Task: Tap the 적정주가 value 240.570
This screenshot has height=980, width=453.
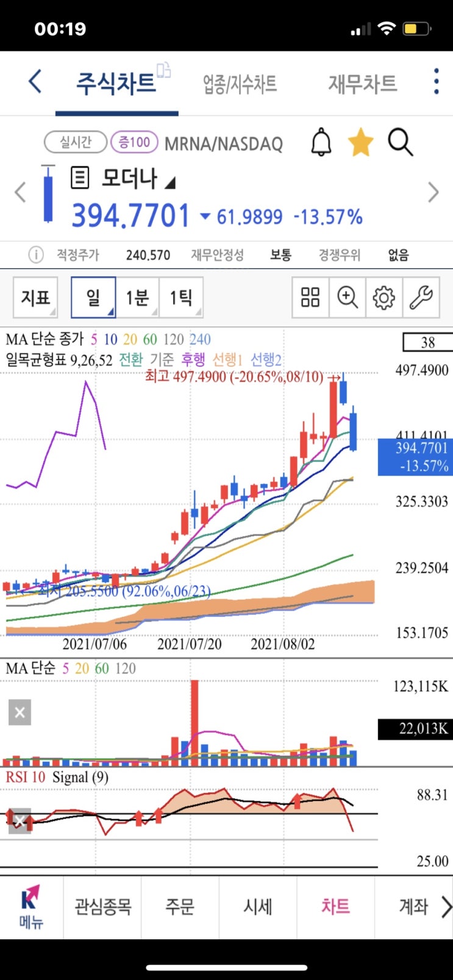Action: tap(148, 255)
